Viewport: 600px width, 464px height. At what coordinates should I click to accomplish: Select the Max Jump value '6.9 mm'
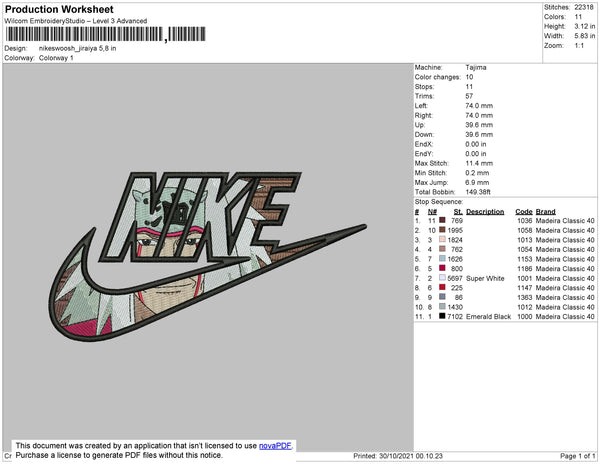click(477, 182)
